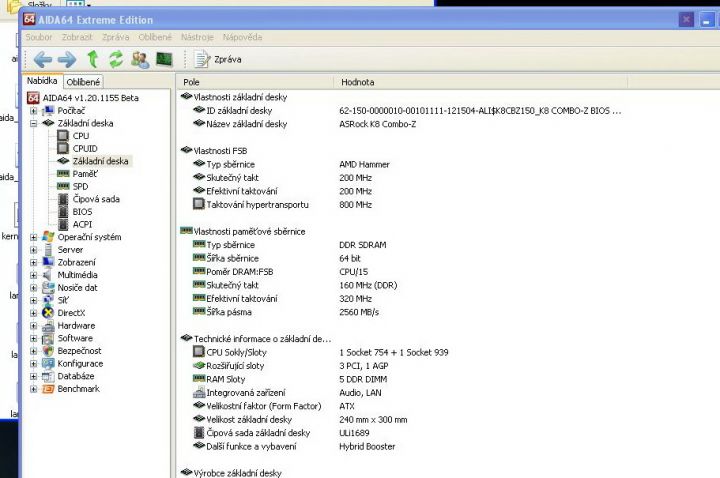Viewport: 720px width, 478px height.
Task: Expand the Počítač tree node
Action: [34, 111]
